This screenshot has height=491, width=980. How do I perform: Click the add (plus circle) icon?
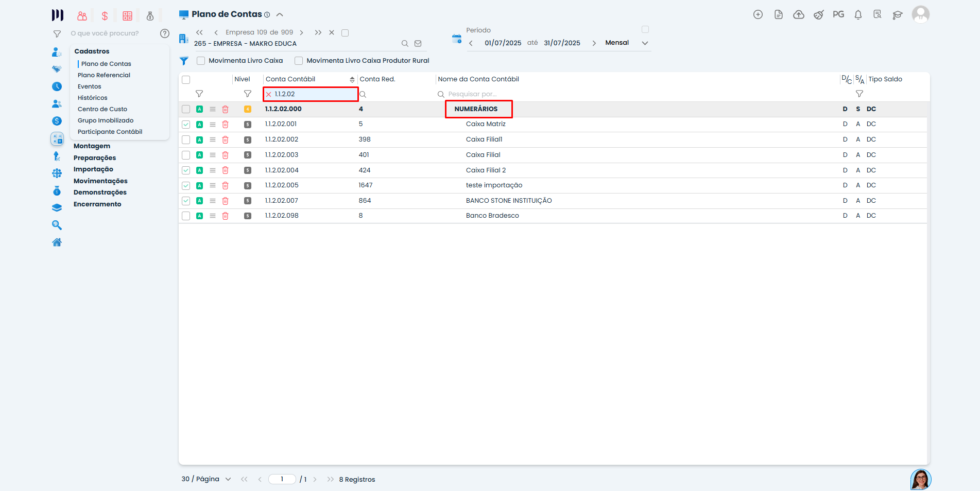[758, 14]
